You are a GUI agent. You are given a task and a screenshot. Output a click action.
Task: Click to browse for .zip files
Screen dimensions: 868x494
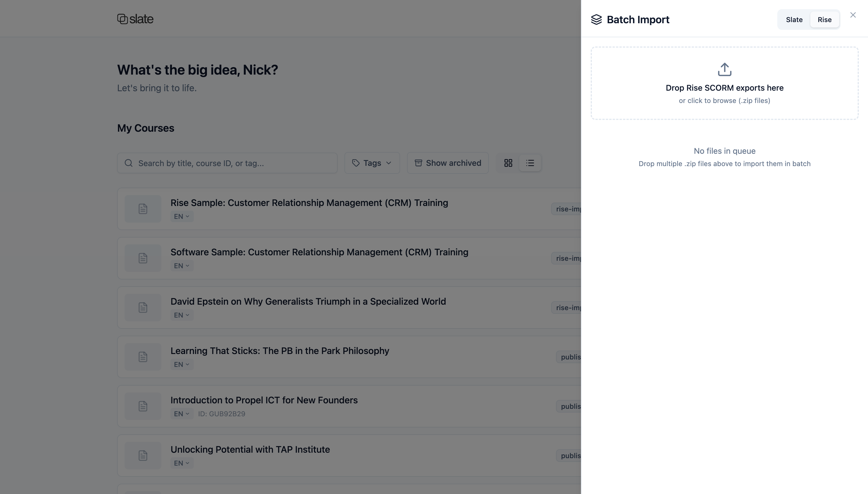click(x=724, y=100)
